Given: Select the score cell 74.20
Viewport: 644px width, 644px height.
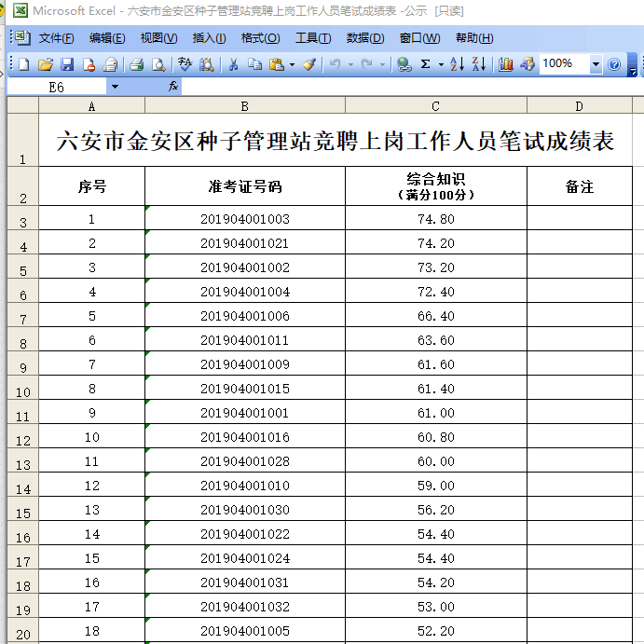Looking at the screenshot, I should [x=436, y=242].
